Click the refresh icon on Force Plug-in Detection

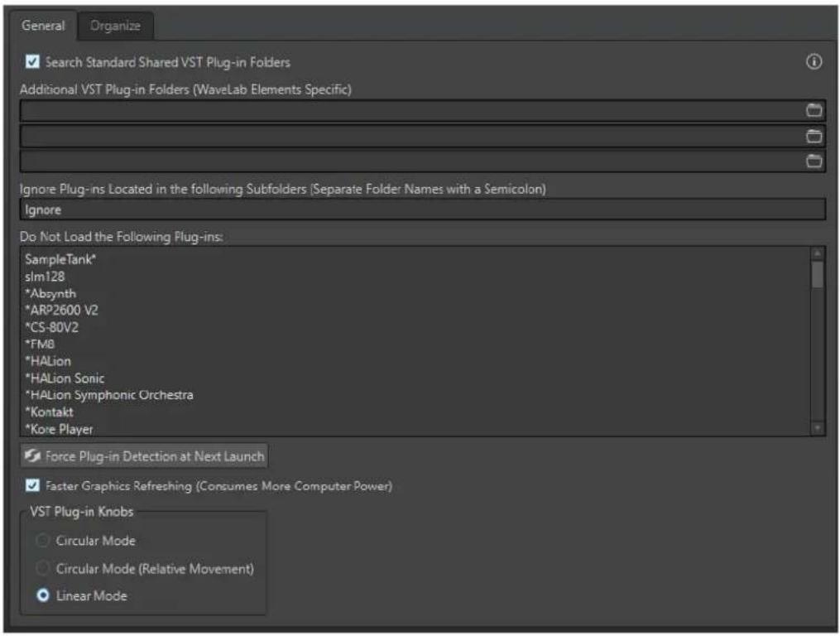point(32,455)
